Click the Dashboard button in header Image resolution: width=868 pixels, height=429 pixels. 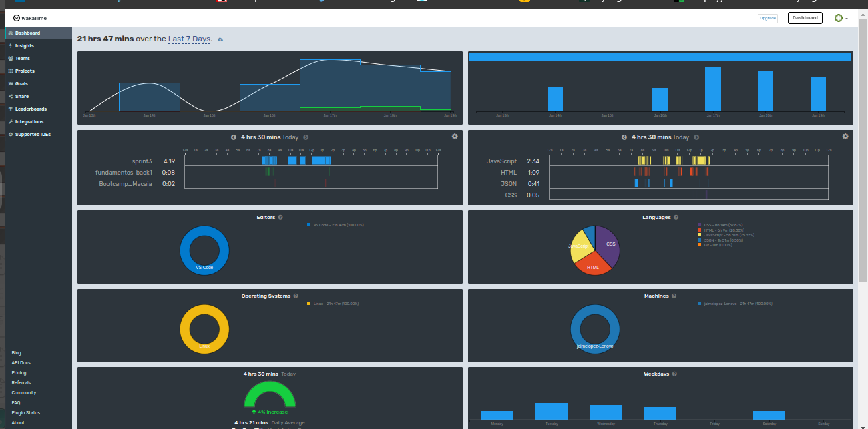pyautogui.click(x=805, y=18)
